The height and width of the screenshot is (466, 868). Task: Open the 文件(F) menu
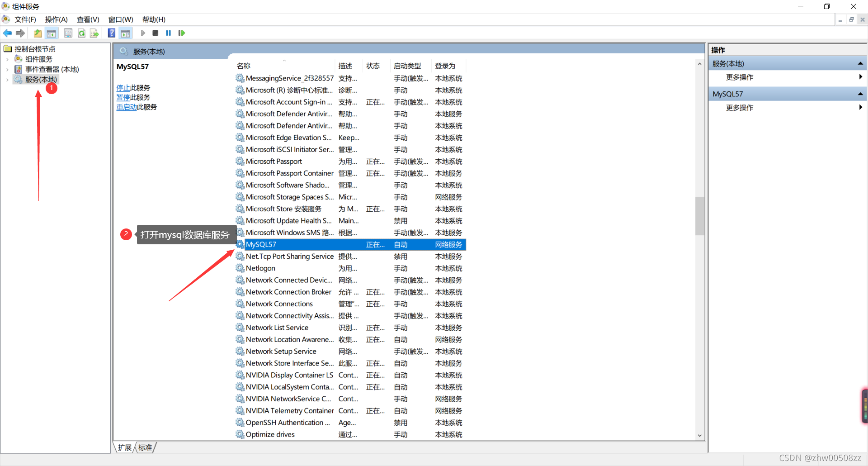pos(25,19)
